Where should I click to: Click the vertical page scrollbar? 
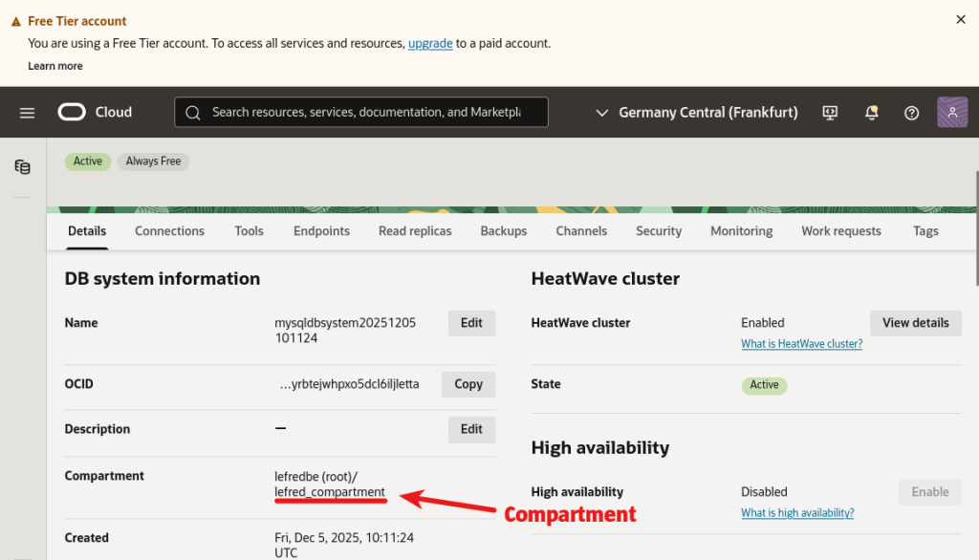975,229
